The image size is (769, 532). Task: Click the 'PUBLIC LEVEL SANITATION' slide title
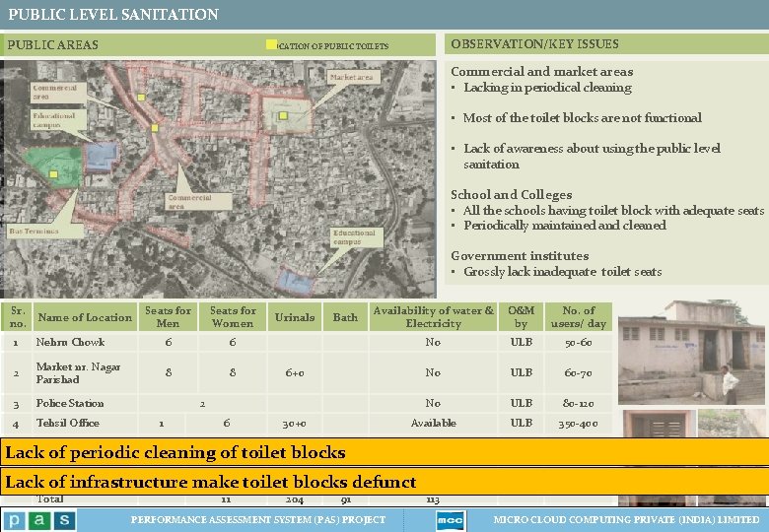coord(113,14)
